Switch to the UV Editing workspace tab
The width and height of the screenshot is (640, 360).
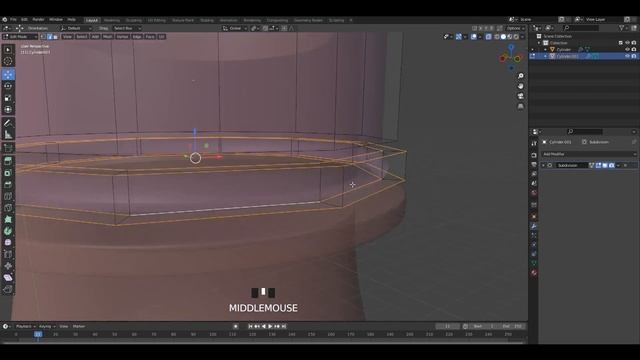pos(157,20)
